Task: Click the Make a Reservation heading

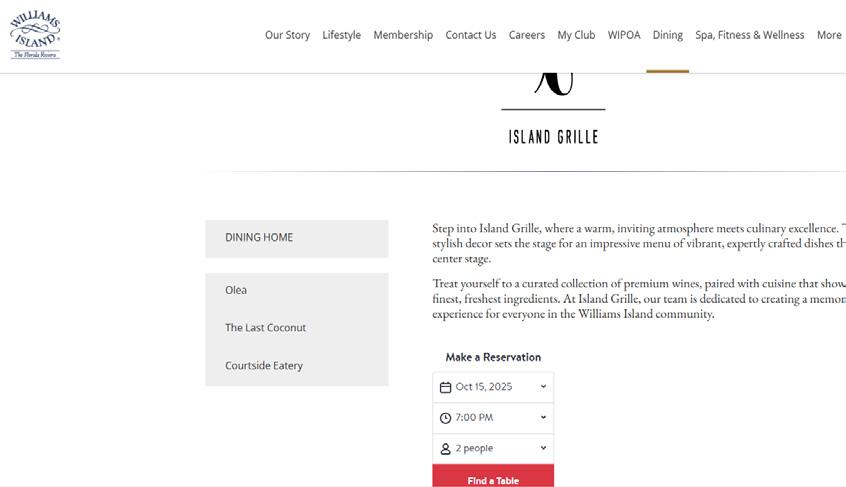Action: click(x=493, y=357)
